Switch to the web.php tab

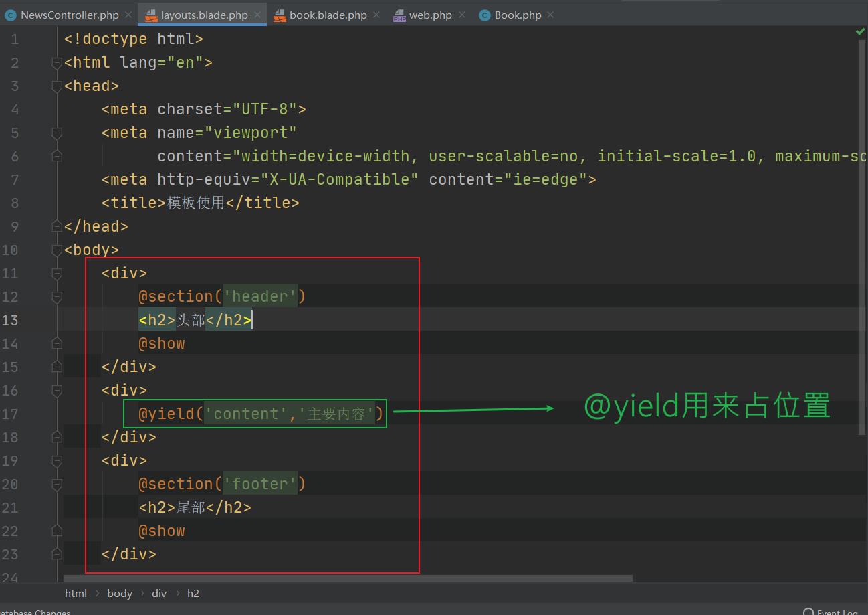click(x=431, y=15)
